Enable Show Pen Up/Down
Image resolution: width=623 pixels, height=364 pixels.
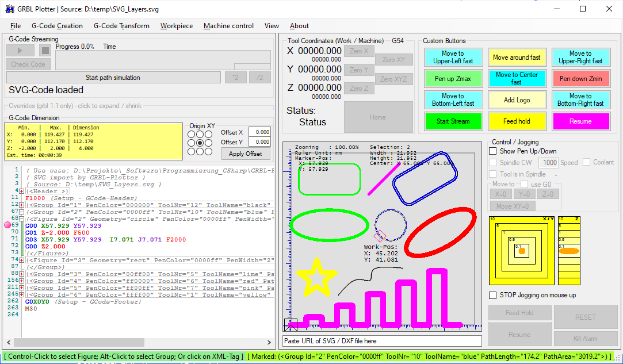(x=492, y=151)
